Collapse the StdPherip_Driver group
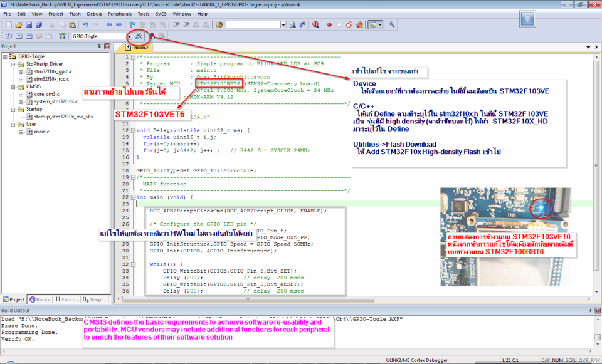This screenshot has height=364, width=602. point(13,64)
